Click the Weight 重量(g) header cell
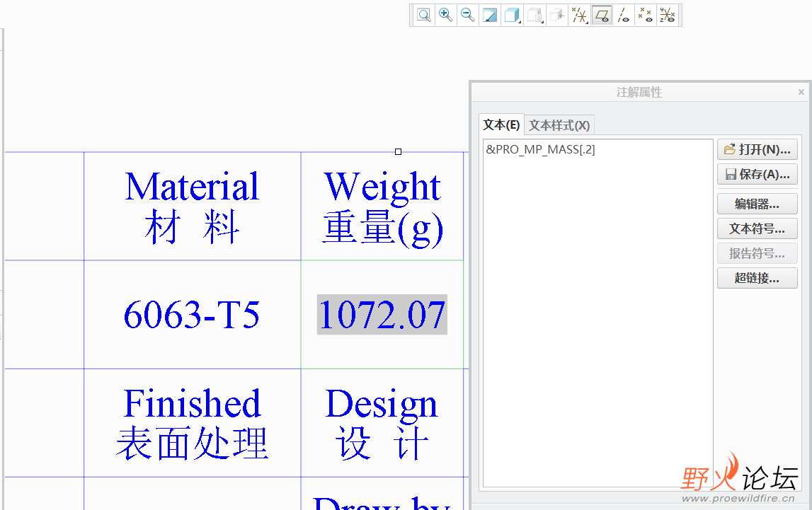 tap(382, 207)
